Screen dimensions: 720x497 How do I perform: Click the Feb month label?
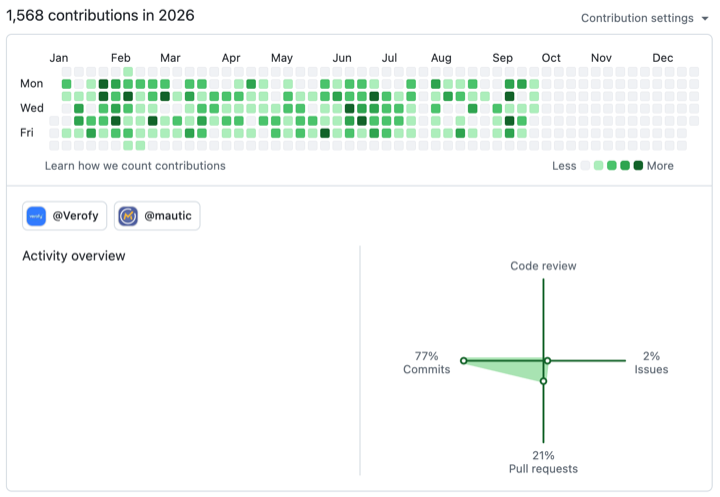tap(121, 58)
